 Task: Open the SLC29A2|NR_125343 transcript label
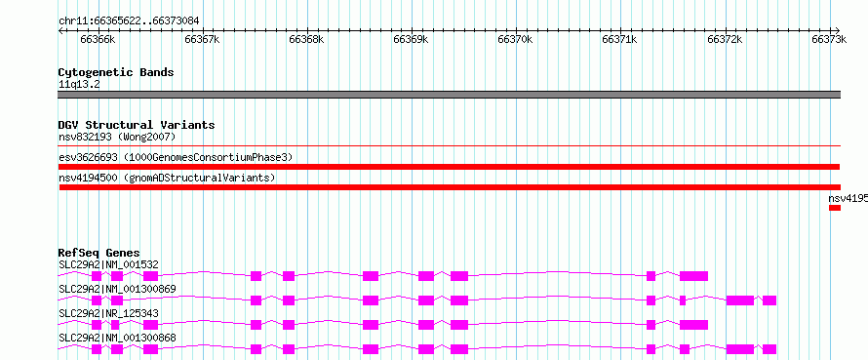coord(108,313)
